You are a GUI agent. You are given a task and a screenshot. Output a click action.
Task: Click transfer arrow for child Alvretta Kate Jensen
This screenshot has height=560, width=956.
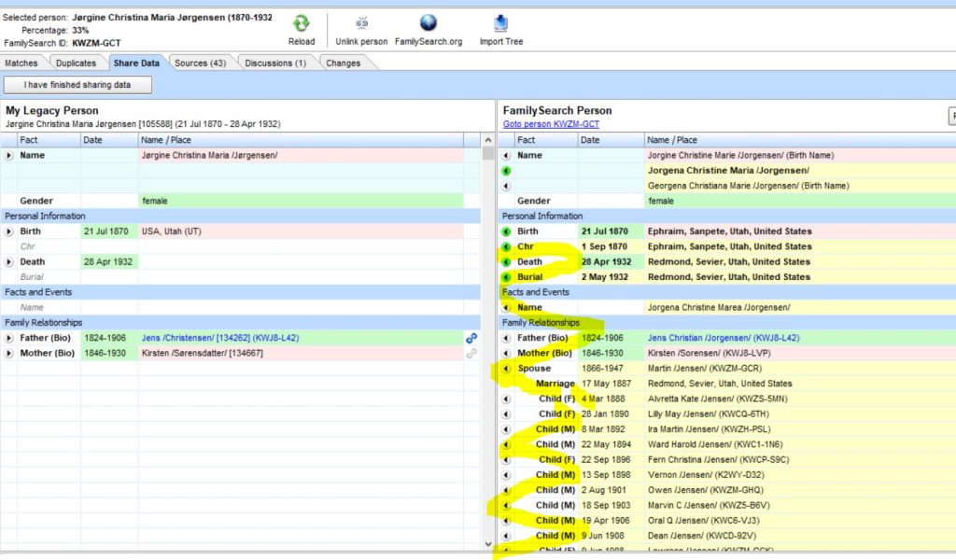coord(506,399)
